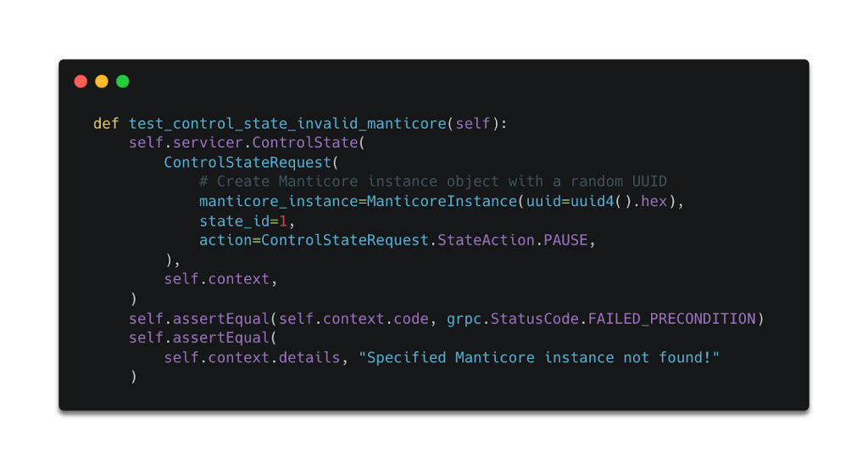Click the yellow minimize dot
Screen dimensions: 868x469
click(x=102, y=81)
